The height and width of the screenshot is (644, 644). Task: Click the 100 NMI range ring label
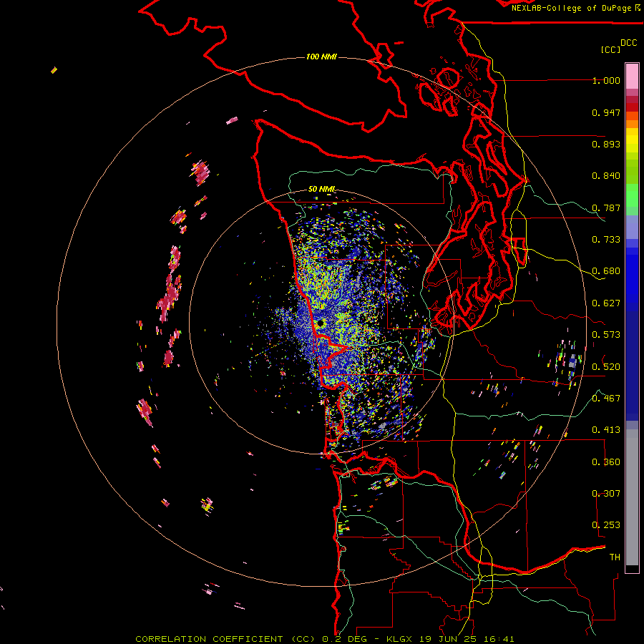click(321, 57)
